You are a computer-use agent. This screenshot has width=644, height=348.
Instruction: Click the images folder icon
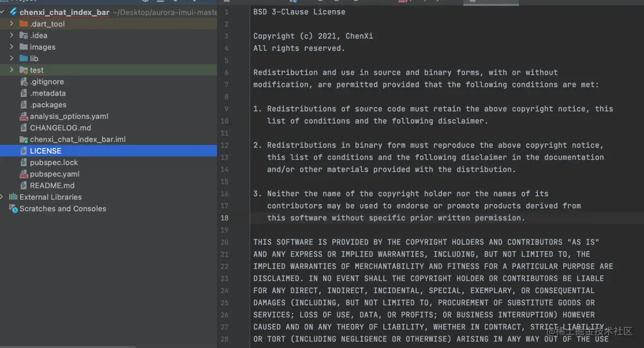(x=24, y=47)
